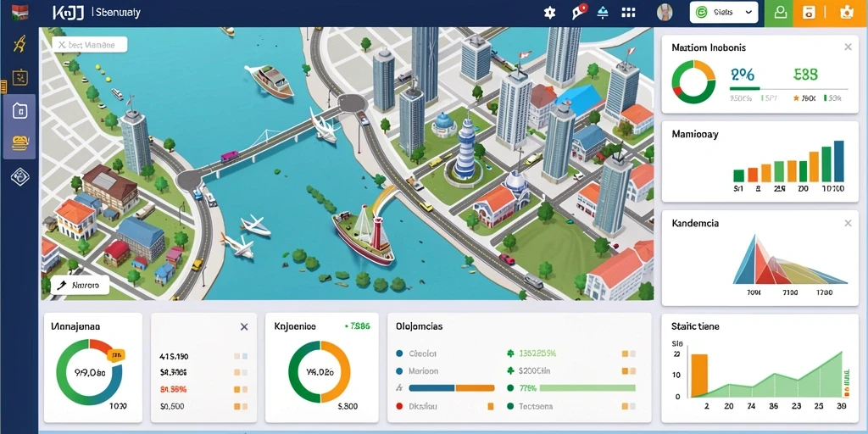Click the orange save icon at top right
The image size is (868, 434).
point(809,13)
